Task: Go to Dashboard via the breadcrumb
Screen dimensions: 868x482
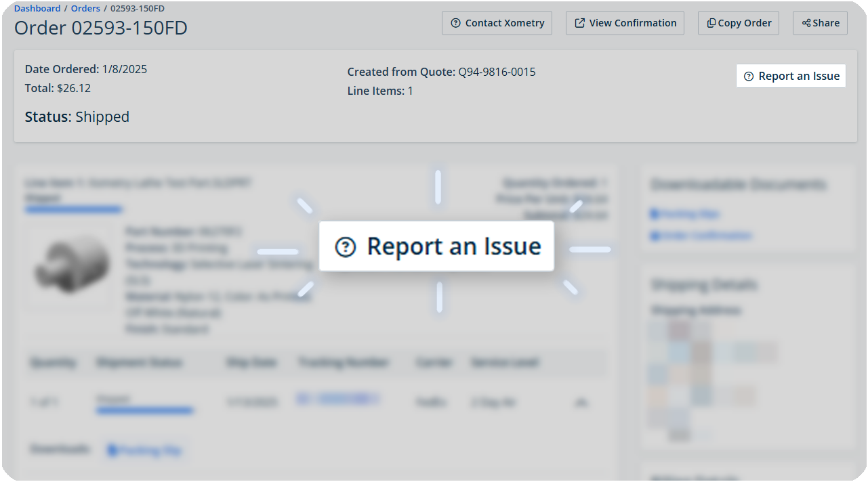Action: click(x=37, y=8)
